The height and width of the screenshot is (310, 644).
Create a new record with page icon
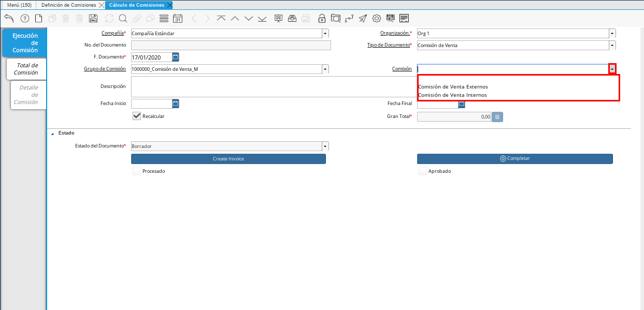[38, 19]
